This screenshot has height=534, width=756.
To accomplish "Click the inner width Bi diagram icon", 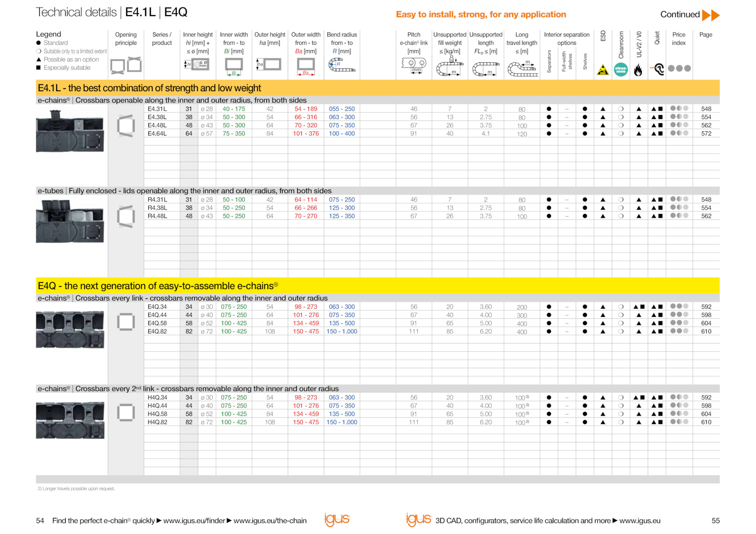I will [234, 67].
